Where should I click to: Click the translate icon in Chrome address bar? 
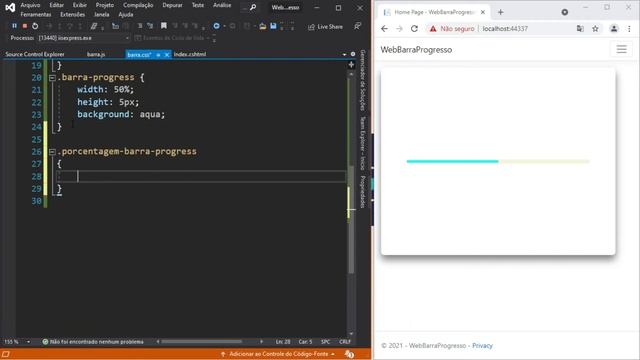click(580, 29)
